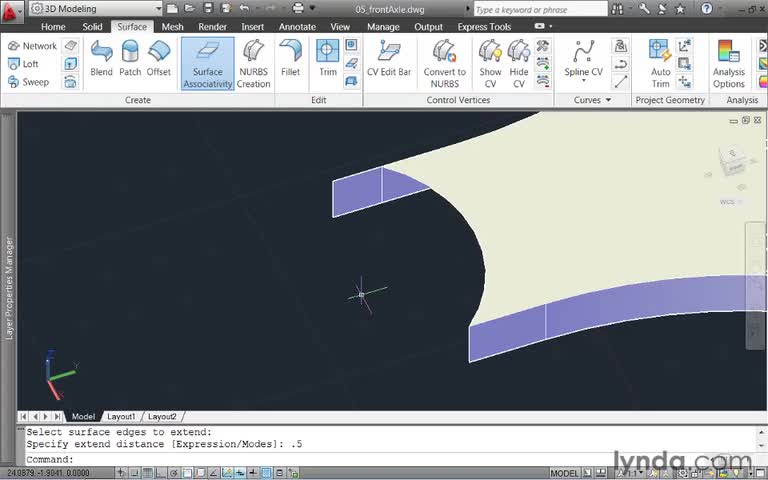Viewport: 768px width, 480px height.
Task: Click the Favorites star icon
Action: pos(680,9)
